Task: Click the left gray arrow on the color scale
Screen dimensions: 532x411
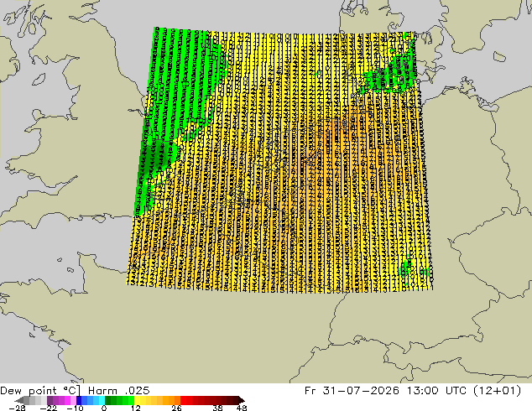Action: (x=19, y=400)
